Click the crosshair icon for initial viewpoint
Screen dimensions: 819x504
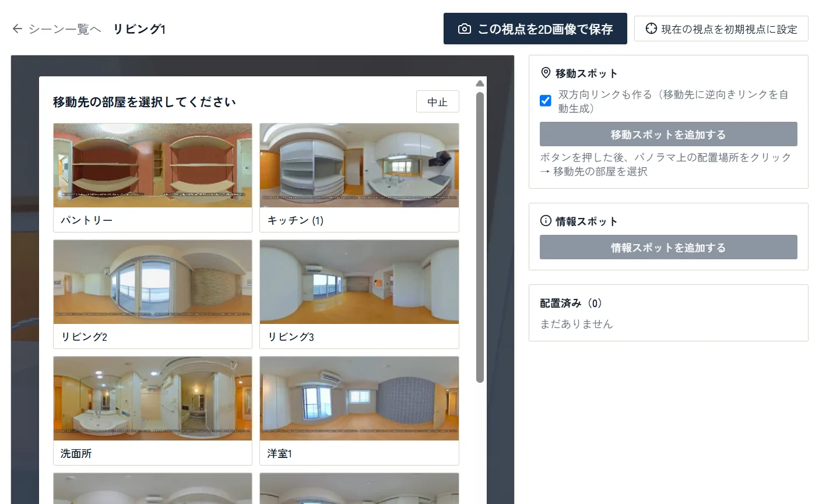click(x=651, y=29)
